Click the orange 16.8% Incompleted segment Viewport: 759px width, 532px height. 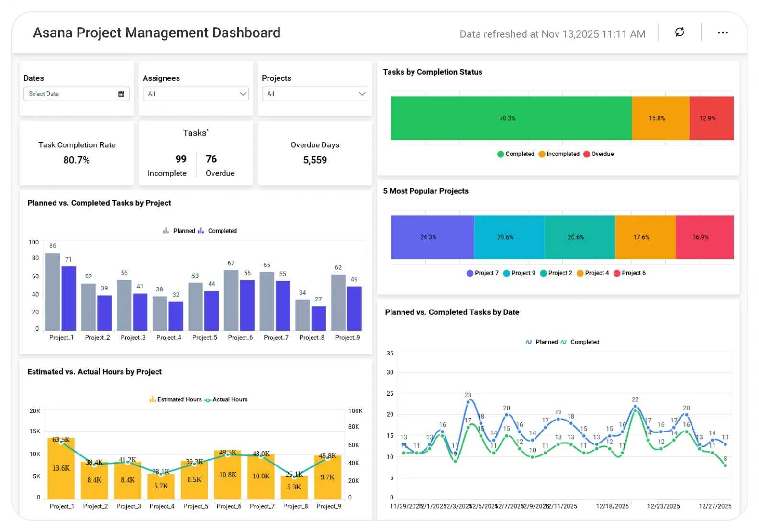point(660,118)
